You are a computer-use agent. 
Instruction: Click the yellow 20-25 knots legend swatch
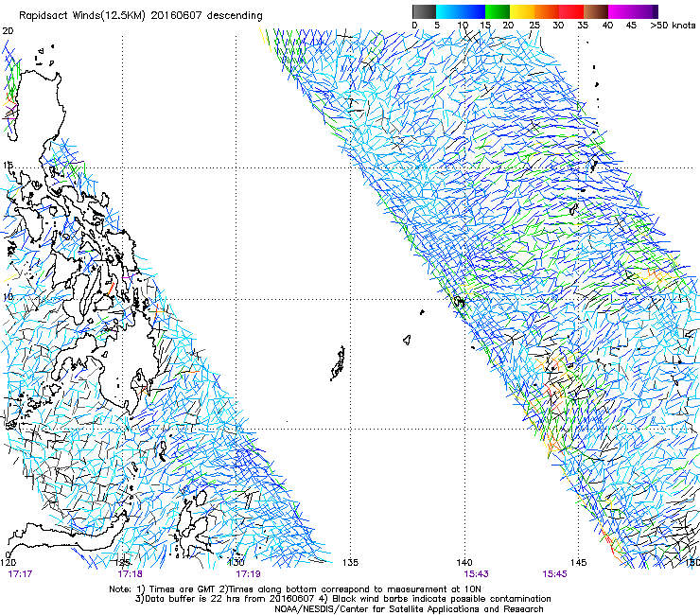[x=522, y=11]
